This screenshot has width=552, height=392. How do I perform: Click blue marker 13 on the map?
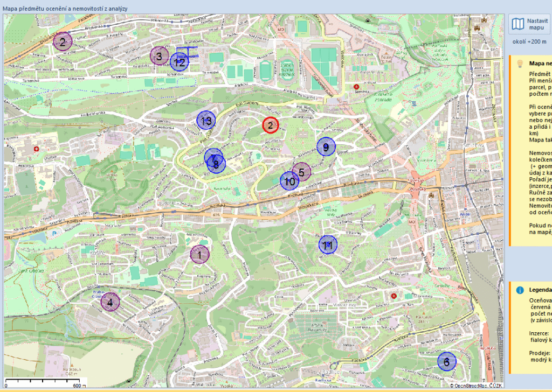click(206, 121)
